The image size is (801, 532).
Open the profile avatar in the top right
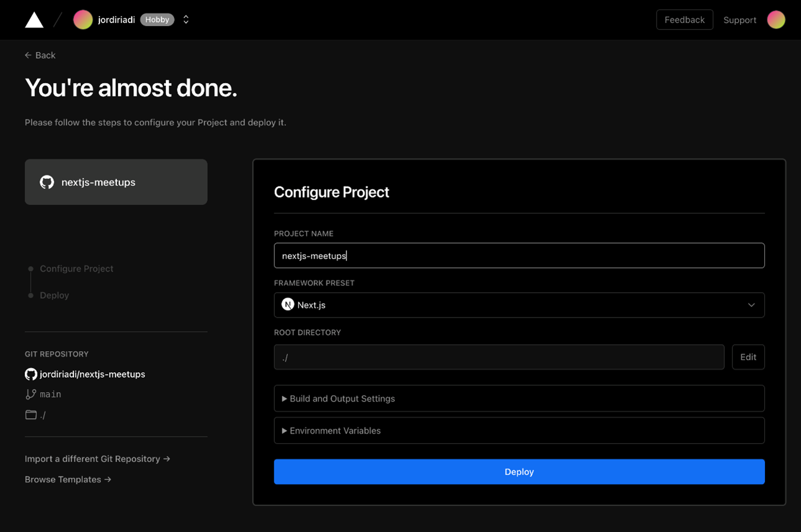click(776, 19)
